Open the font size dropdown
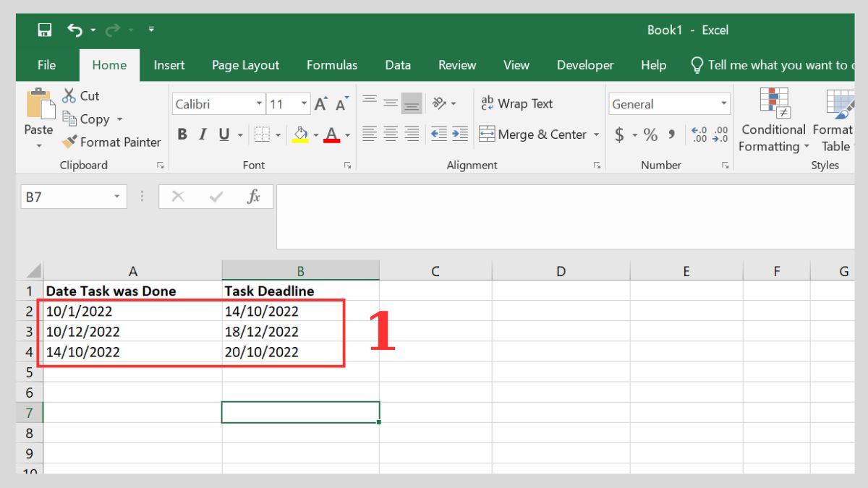This screenshot has height=488, width=868. click(x=304, y=103)
